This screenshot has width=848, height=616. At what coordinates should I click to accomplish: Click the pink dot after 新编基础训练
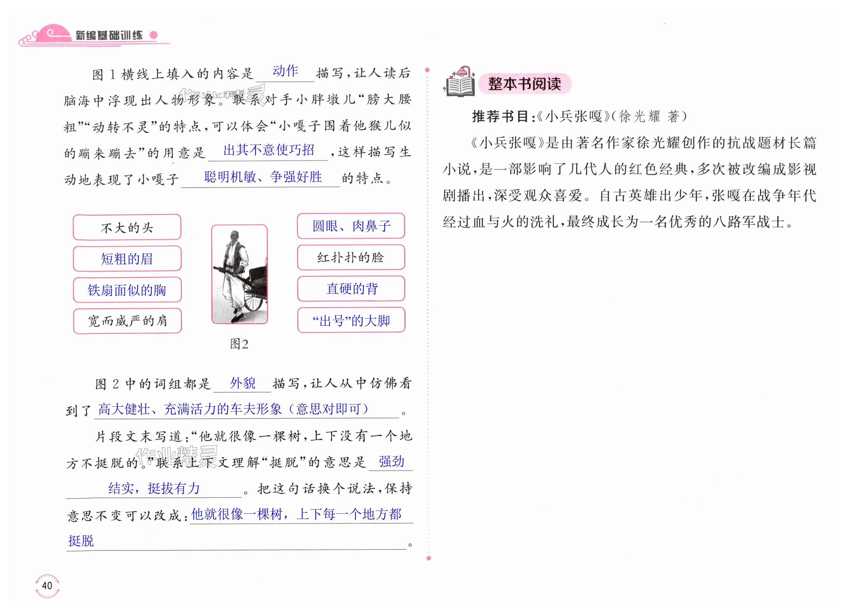pyautogui.click(x=153, y=35)
